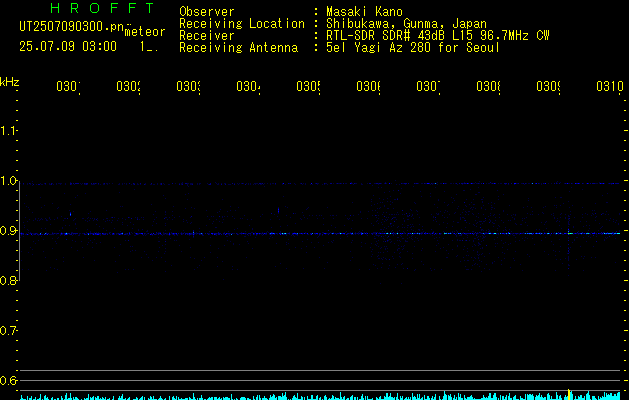
Task: Click the 1.1 kHz axis label
Action: click(8, 131)
